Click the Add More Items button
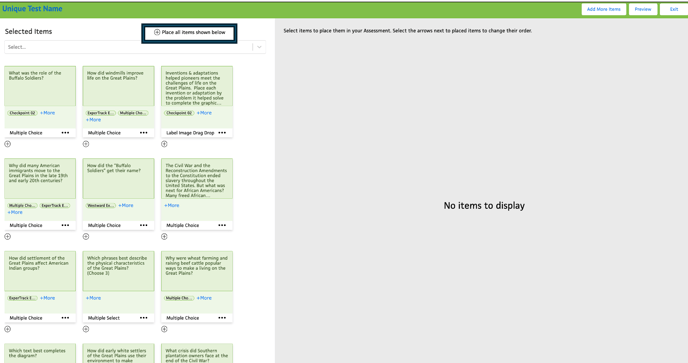Image resolution: width=688 pixels, height=363 pixels. click(604, 9)
